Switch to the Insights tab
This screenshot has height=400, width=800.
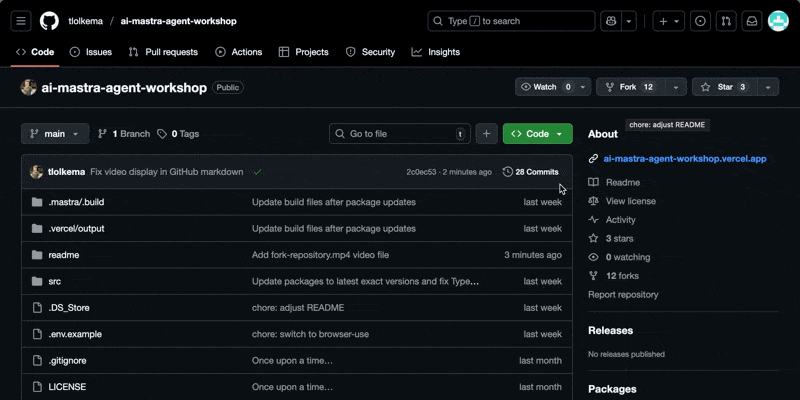(x=436, y=52)
